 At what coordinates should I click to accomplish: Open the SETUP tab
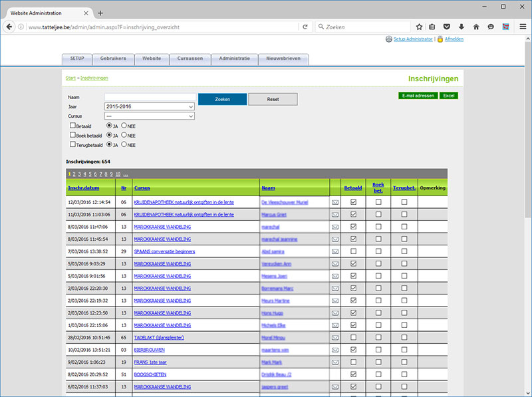[77, 59]
